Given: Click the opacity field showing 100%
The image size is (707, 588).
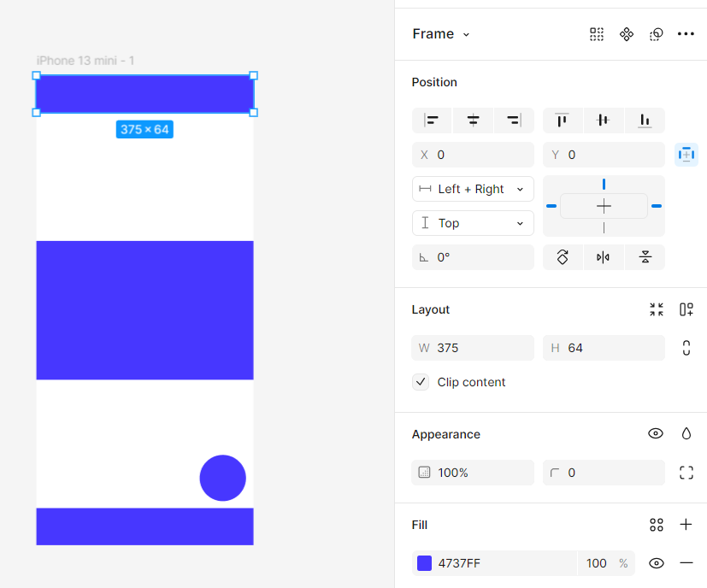Looking at the screenshot, I should point(473,473).
